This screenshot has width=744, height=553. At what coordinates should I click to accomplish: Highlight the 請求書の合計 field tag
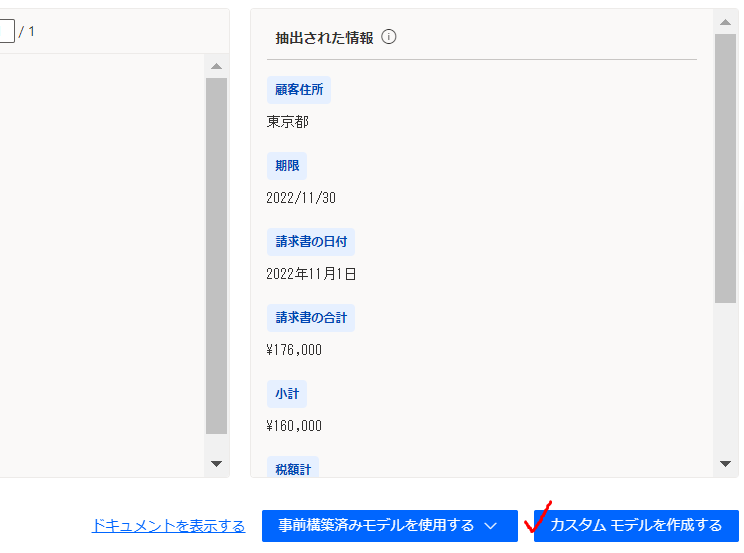click(x=310, y=318)
